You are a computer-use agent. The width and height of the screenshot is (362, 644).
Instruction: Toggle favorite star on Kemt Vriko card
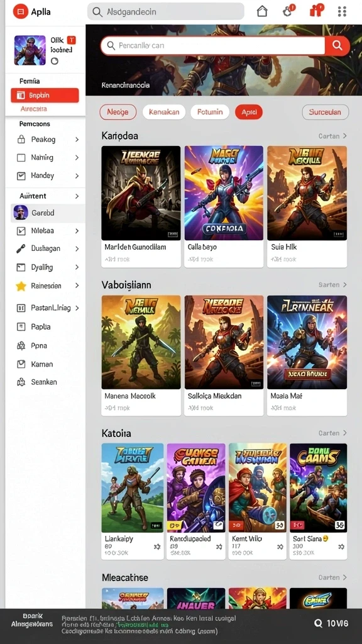point(280,547)
